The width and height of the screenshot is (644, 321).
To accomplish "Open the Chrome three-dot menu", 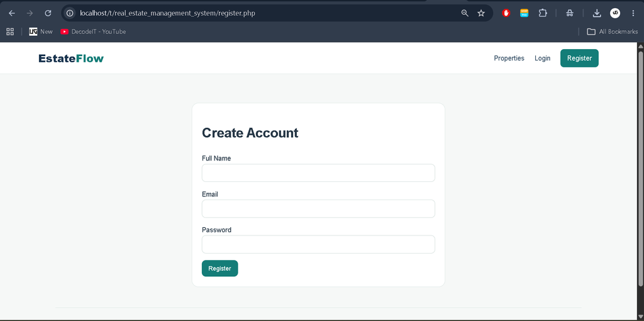I will 633,13.
